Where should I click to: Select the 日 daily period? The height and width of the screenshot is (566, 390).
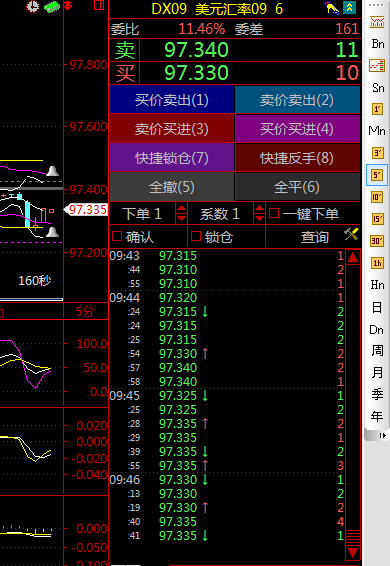[x=377, y=308]
